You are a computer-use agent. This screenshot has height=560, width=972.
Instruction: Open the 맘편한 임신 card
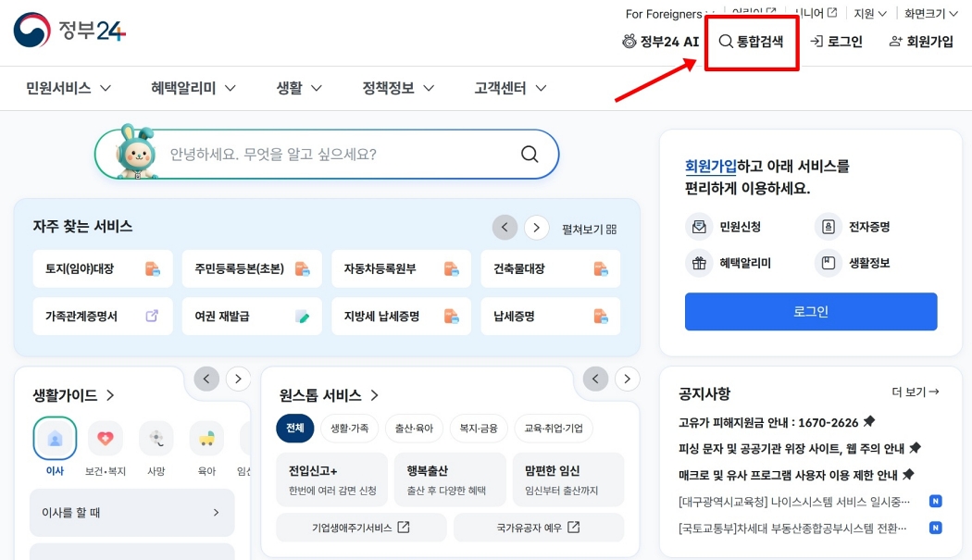(x=568, y=479)
